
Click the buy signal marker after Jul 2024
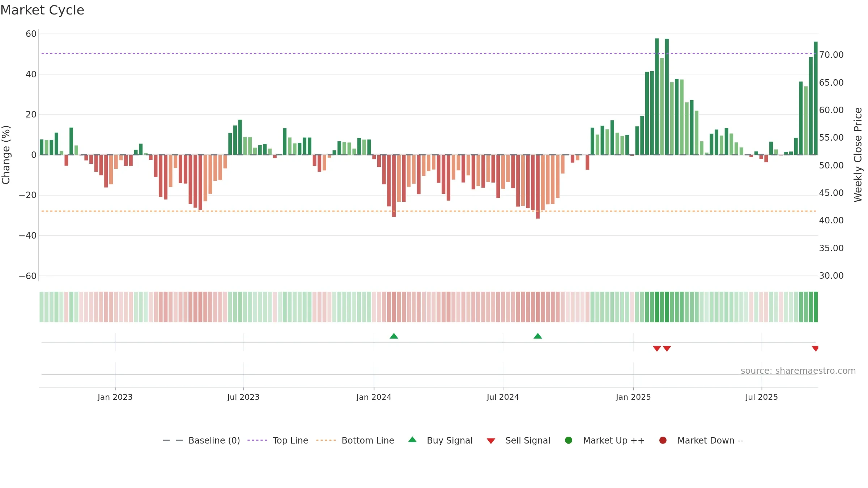[538, 336]
